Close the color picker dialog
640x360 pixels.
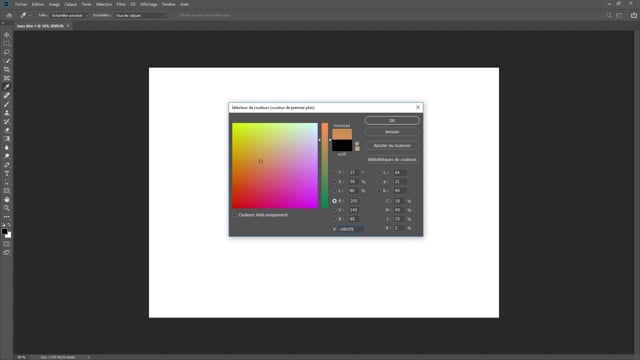418,107
